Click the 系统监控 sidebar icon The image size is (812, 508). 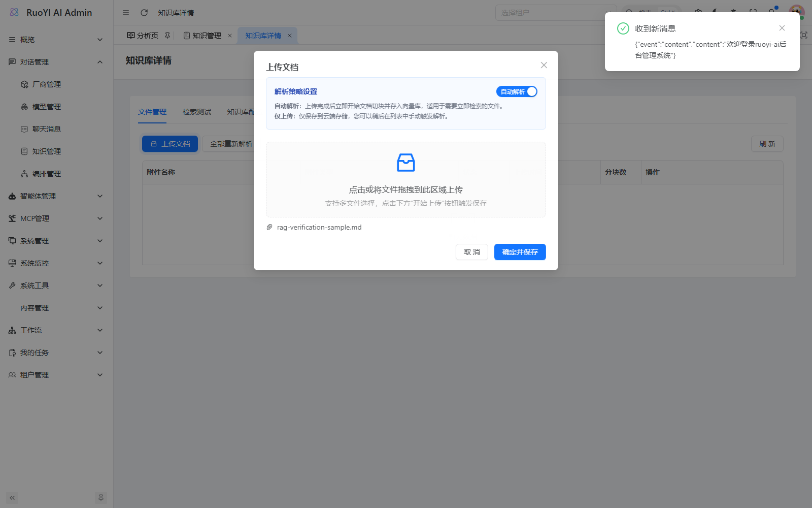click(12, 263)
